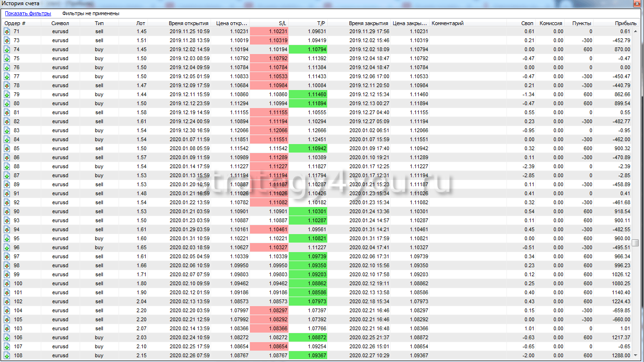Click the vertical scrollbar thumb

pos(636,243)
